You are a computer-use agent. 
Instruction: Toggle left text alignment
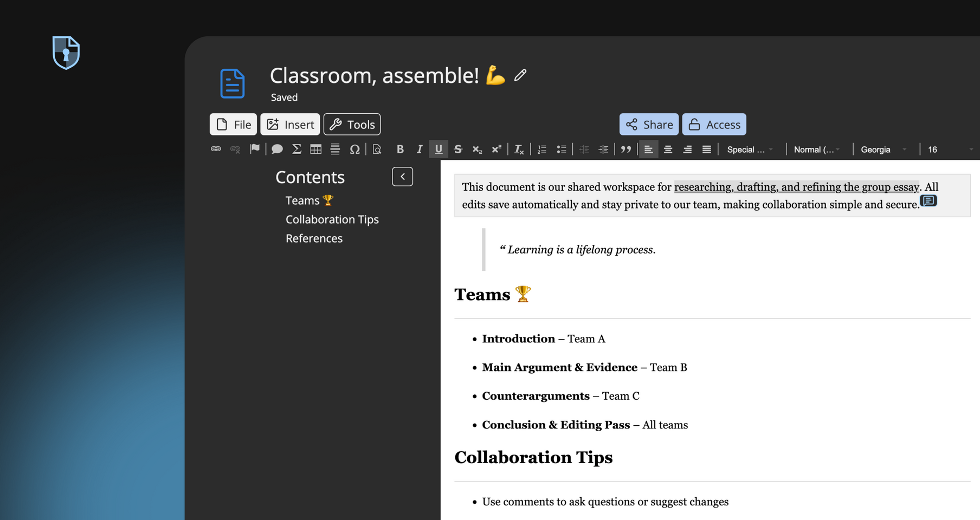coord(648,149)
